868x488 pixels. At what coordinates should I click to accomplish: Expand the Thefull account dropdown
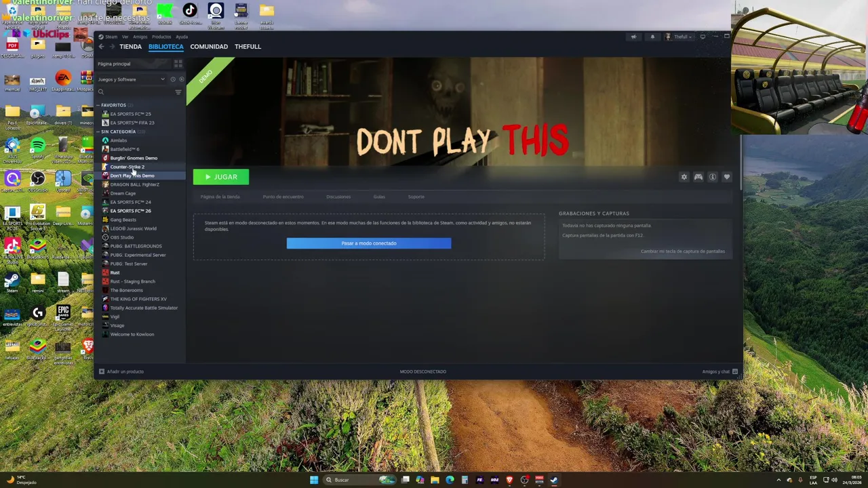point(678,37)
